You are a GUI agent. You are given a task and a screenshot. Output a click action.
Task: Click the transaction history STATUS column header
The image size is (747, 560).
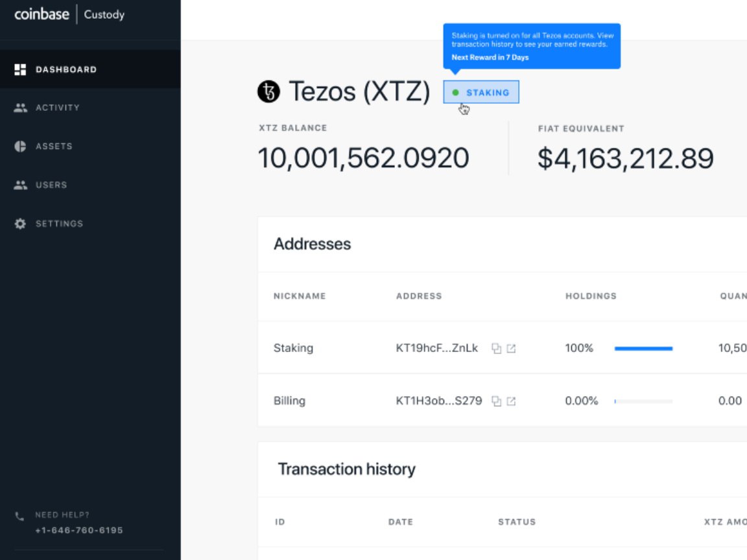[x=517, y=522]
